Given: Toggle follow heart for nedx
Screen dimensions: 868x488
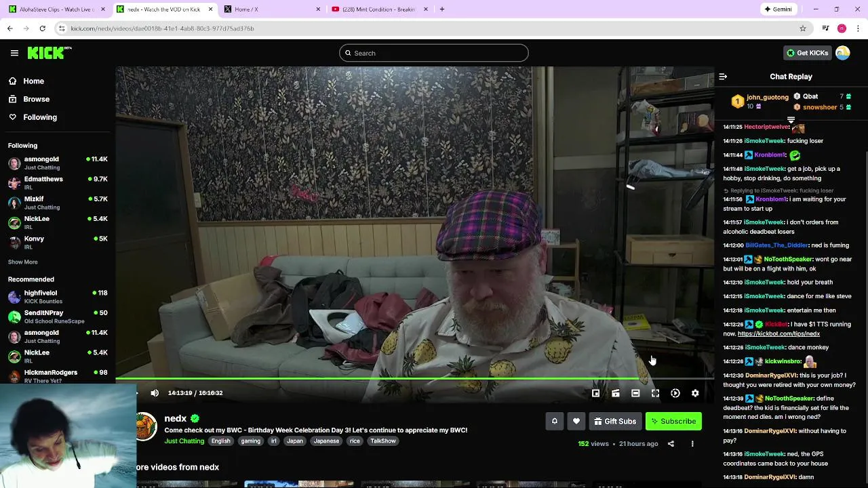Looking at the screenshot, I should click(x=576, y=422).
